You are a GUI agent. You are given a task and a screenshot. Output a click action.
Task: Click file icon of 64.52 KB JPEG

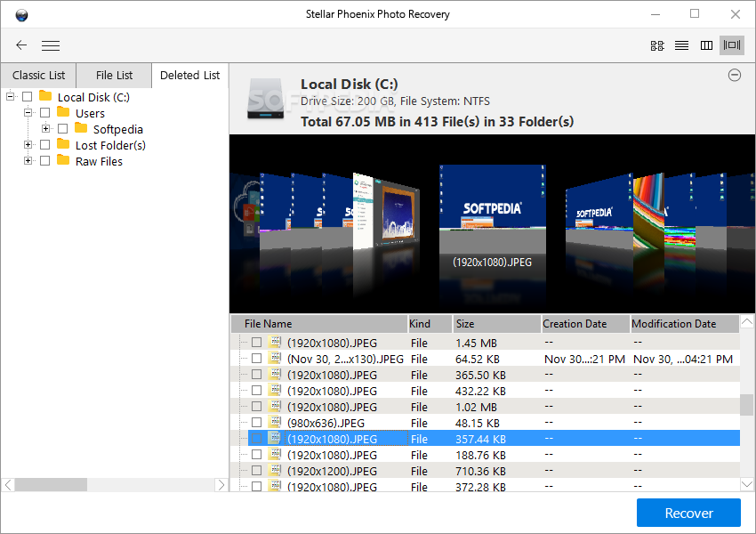(x=275, y=359)
